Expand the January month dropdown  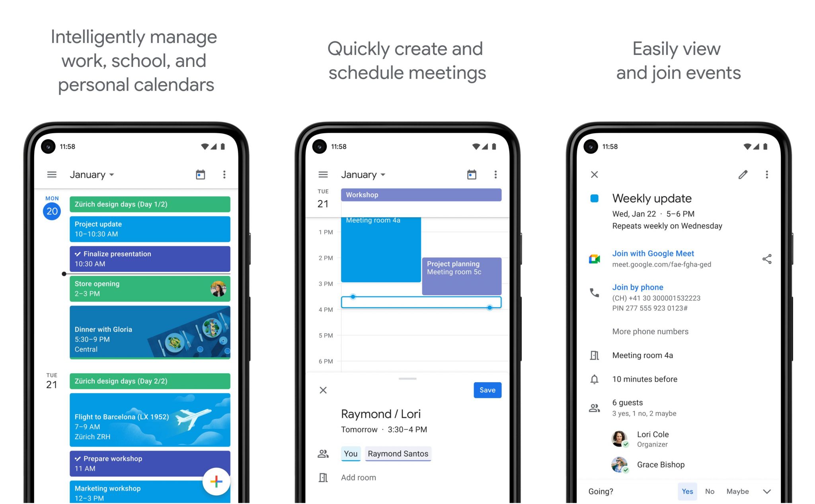click(95, 174)
